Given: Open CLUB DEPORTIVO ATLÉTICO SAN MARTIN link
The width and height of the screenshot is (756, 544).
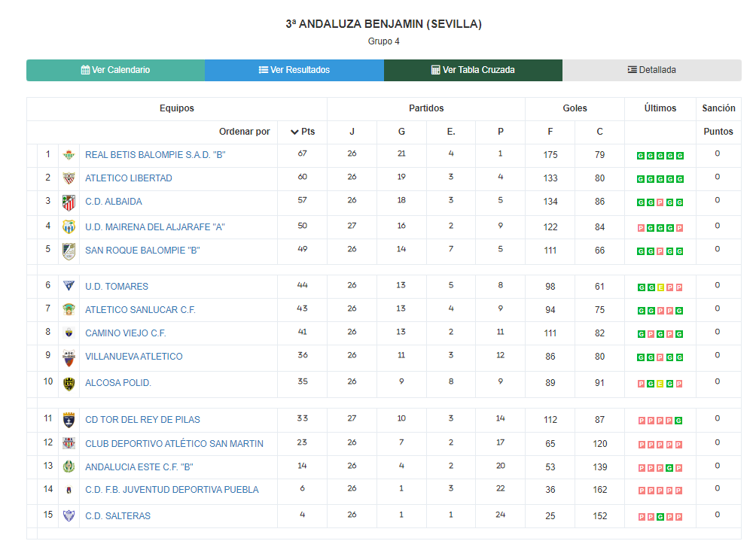Looking at the screenshot, I should click(x=175, y=444).
